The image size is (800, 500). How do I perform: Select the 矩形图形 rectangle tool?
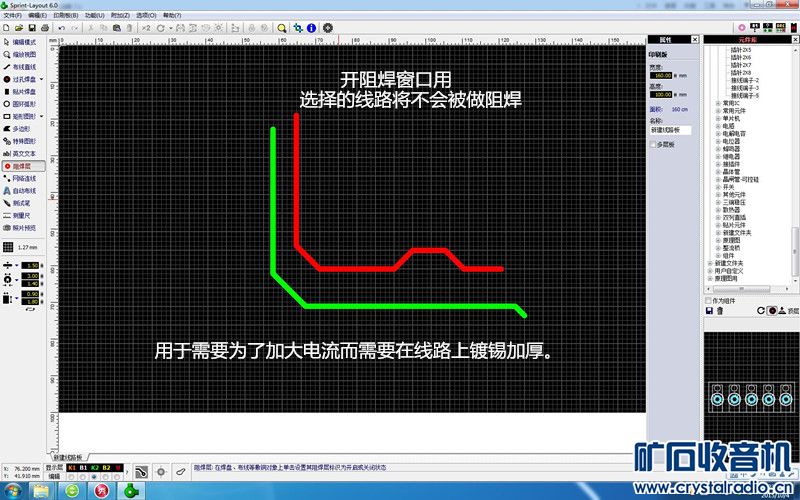click(20, 116)
